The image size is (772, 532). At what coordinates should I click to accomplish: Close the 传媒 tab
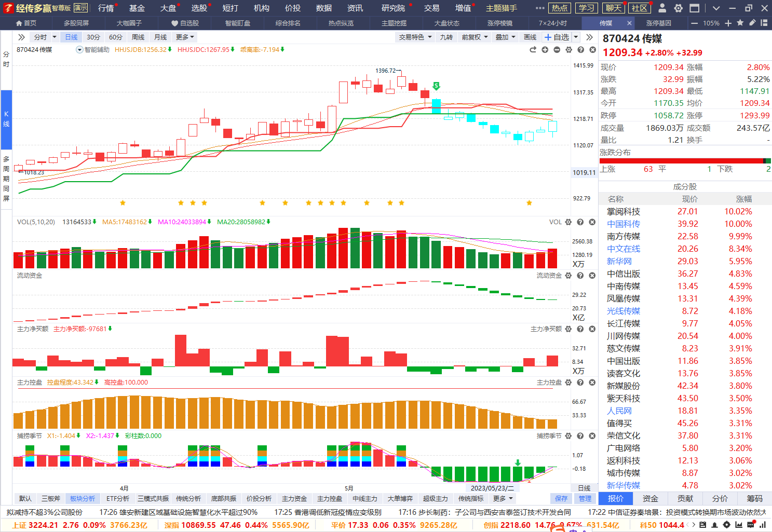tap(629, 23)
